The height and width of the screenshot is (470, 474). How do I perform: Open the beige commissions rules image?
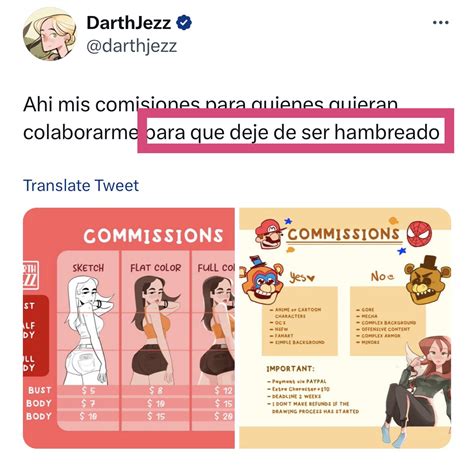tap(345, 328)
